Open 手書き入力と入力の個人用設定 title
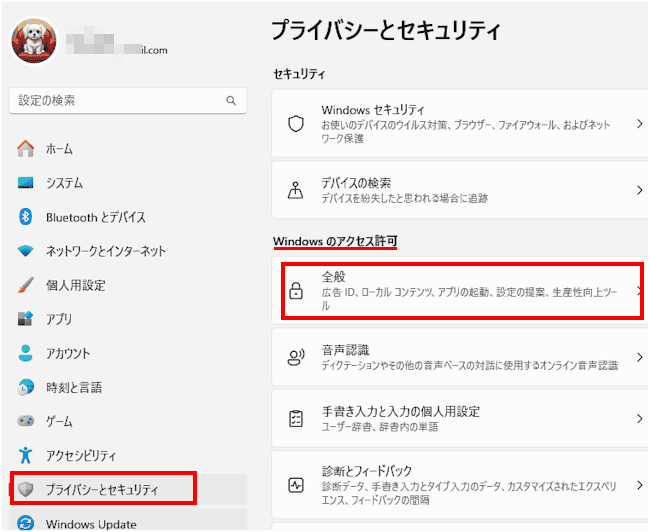This screenshot has width=650, height=532. coord(401,411)
